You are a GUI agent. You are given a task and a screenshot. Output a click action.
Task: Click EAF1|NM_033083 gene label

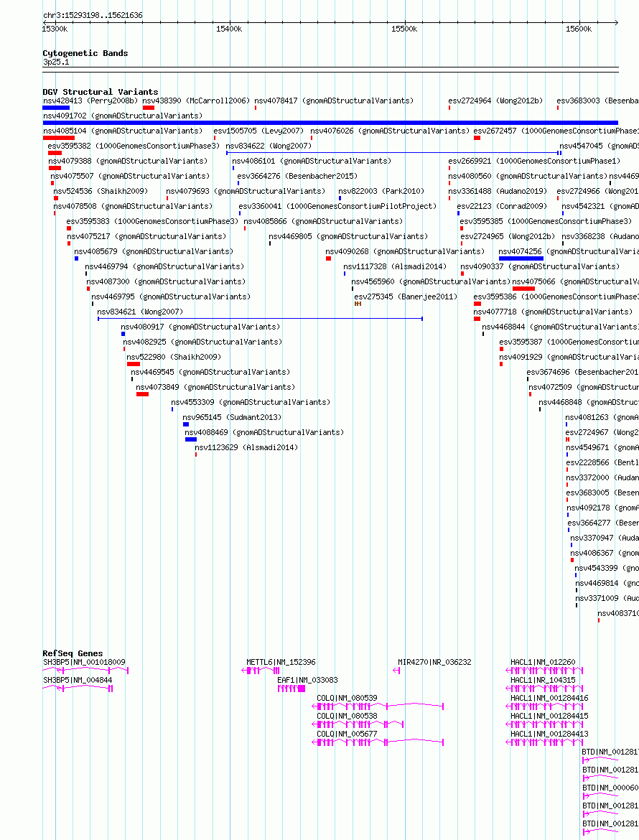click(307, 681)
